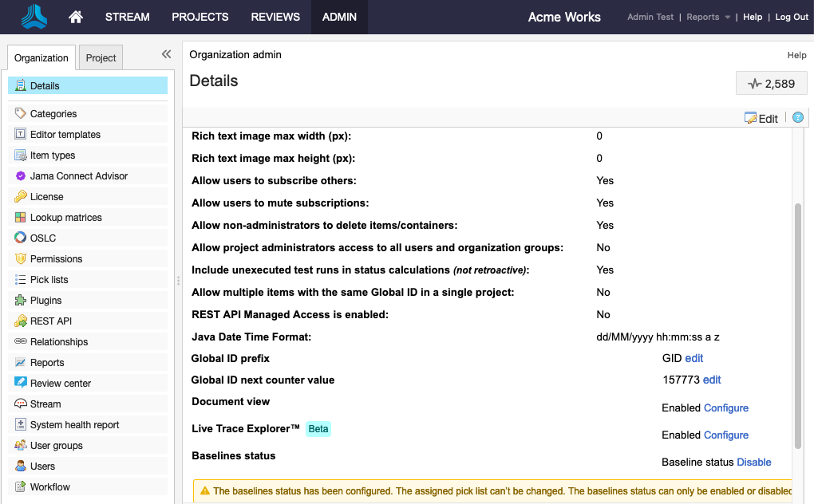This screenshot has height=504, width=814.
Task: Click the Acme Works organization name
Action: (x=564, y=17)
